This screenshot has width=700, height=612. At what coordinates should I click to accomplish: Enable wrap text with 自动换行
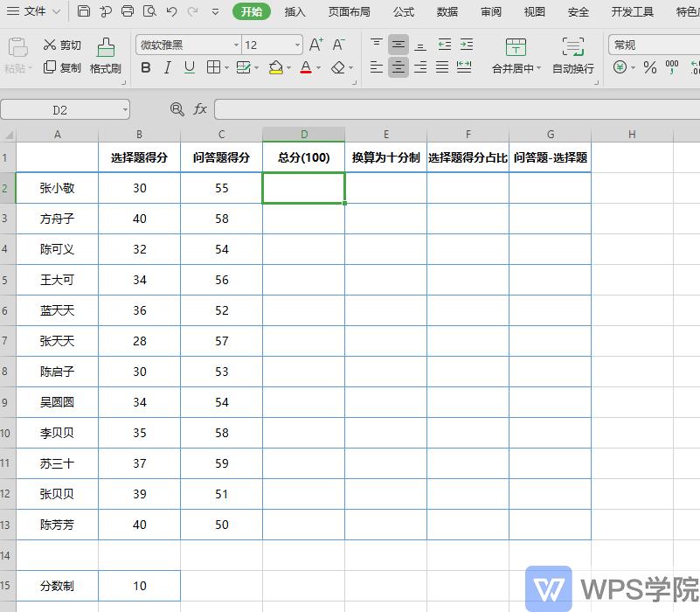[572, 57]
